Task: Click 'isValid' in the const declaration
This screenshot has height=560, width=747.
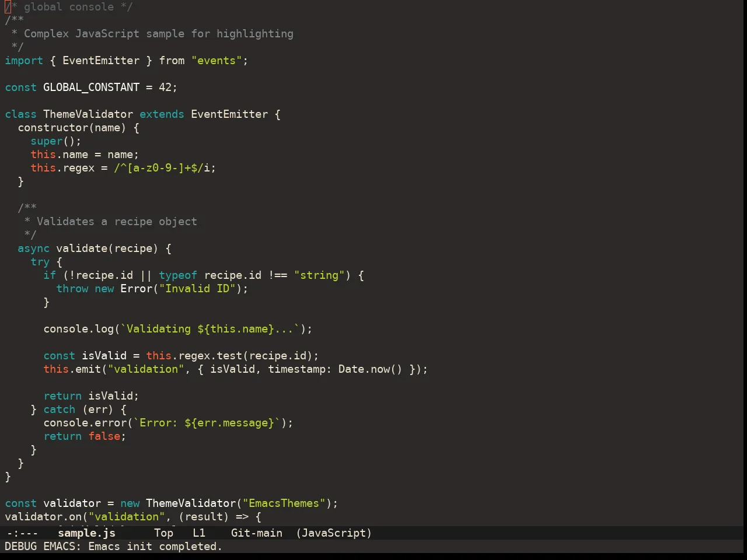Action: click(x=104, y=355)
